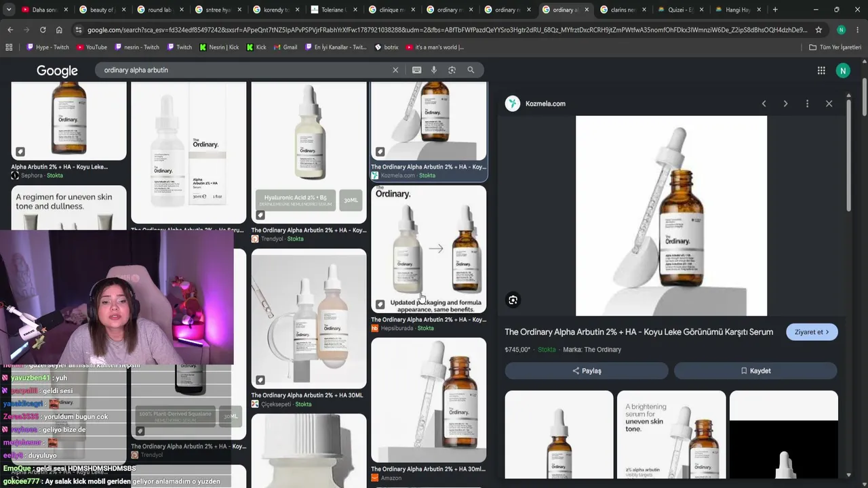This screenshot has width=868, height=488.
Task: Click the '₺745,00*' price text
Action: pos(517,350)
